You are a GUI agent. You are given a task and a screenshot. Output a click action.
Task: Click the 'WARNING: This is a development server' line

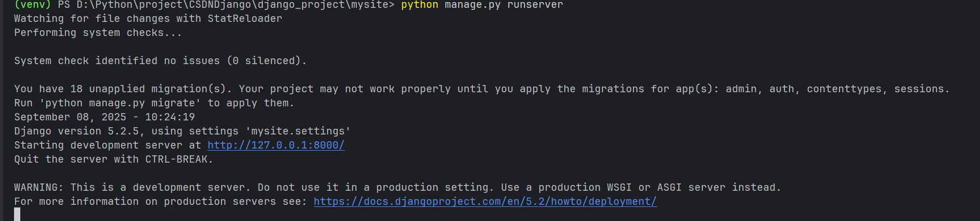(x=397, y=188)
